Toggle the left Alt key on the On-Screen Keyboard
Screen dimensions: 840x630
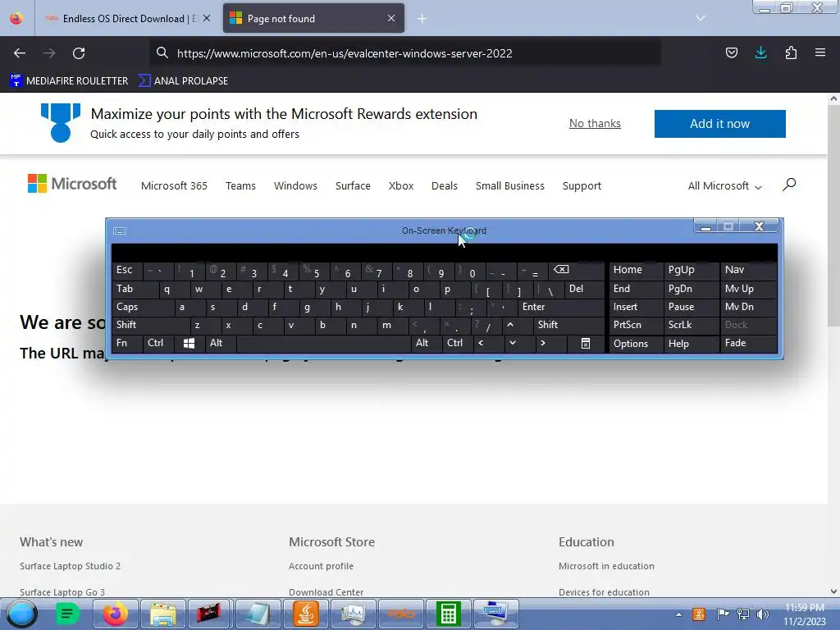pyautogui.click(x=220, y=344)
